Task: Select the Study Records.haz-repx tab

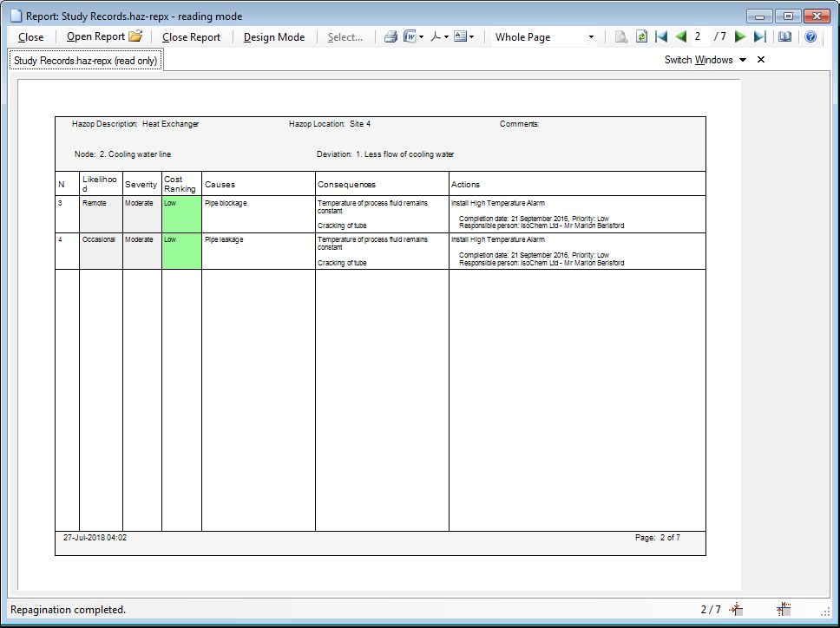Action: (x=85, y=60)
